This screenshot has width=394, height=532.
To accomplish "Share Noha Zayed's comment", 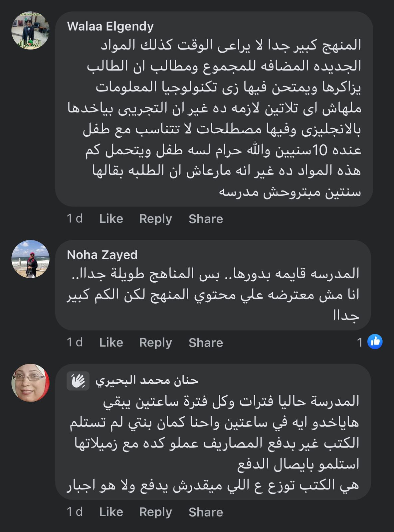I will (x=206, y=342).
